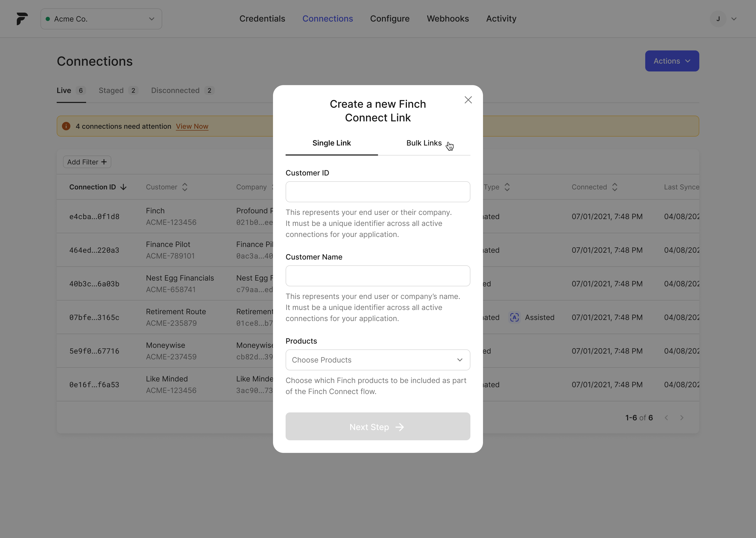Sort by Connection ID arrow icon

123,187
